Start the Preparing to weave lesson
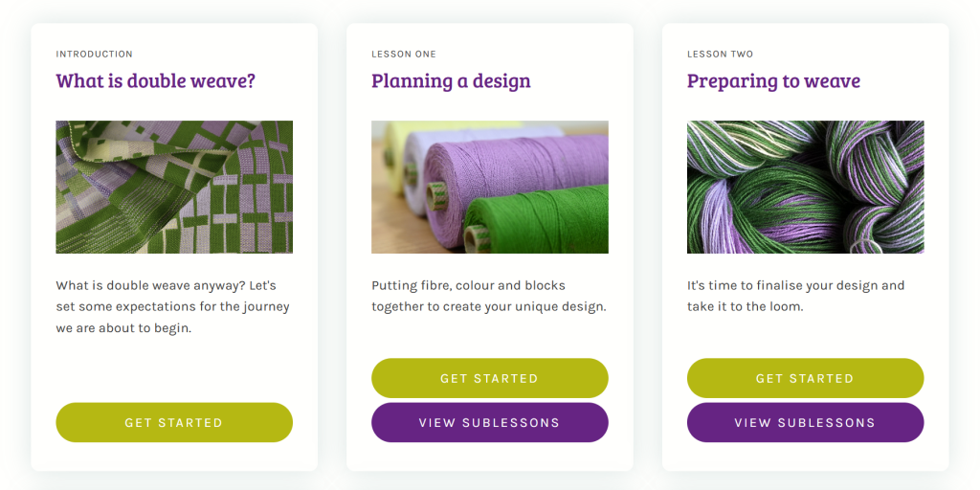Screen dimensions: 980x490 (x=805, y=378)
